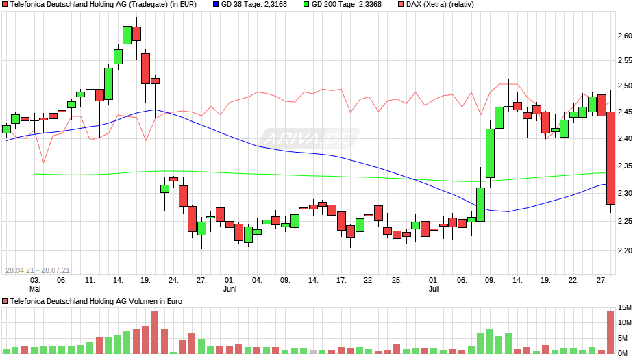The width and height of the screenshot is (644, 360).
Task: Click the 2,50 price axis label
Action: [625, 86]
